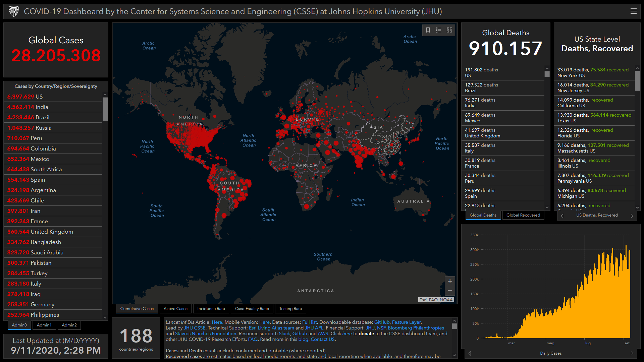Image resolution: width=644 pixels, height=362 pixels.
Task: Click the Esri, FAO, NOAA attribution
Action: click(436, 300)
